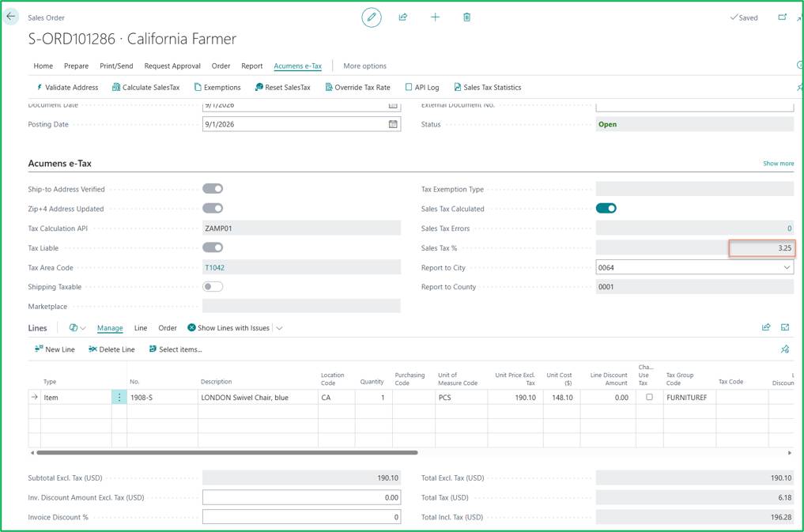Screen dimensions: 804x532
Task: Click the PCS unit of measure cell
Action: click(461, 397)
